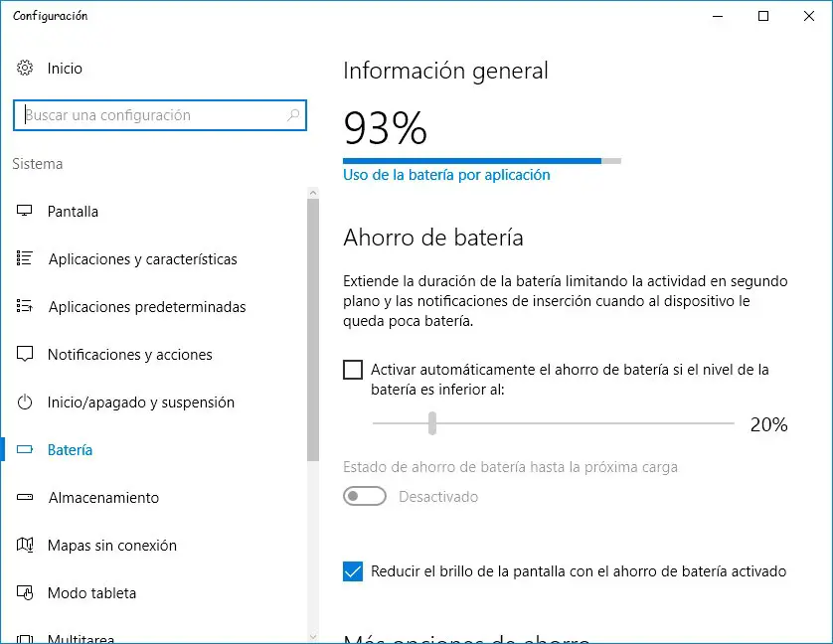
Task: Click the Pantalla monitor icon
Action: pos(26,212)
